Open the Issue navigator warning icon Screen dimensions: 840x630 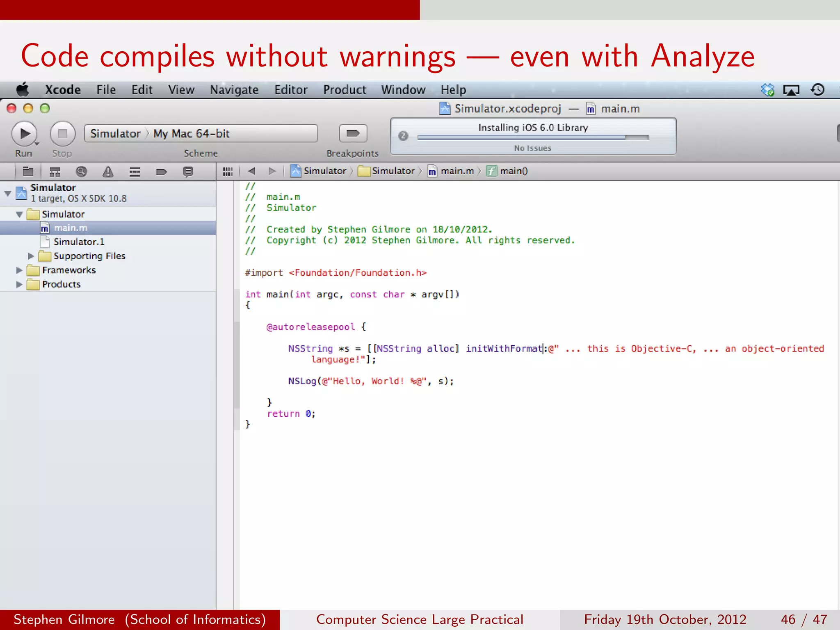(108, 171)
